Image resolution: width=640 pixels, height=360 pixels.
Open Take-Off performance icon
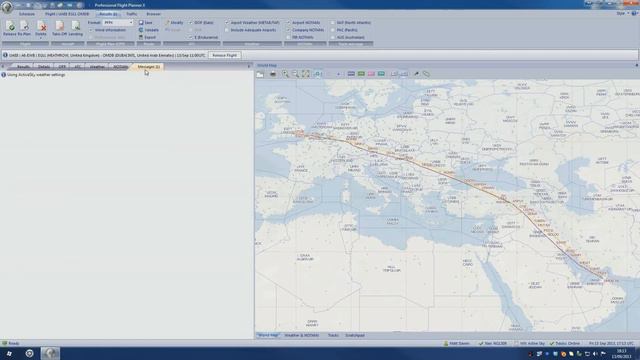pyautogui.click(x=60, y=27)
